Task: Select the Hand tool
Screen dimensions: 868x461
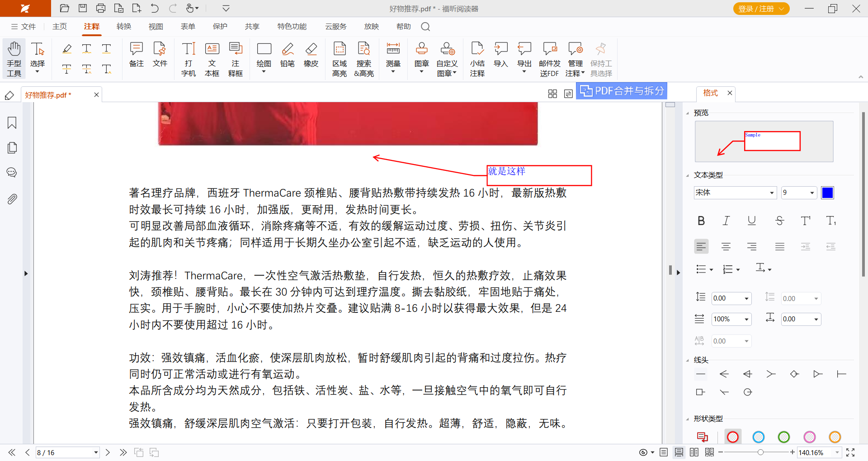Action: click(14, 59)
